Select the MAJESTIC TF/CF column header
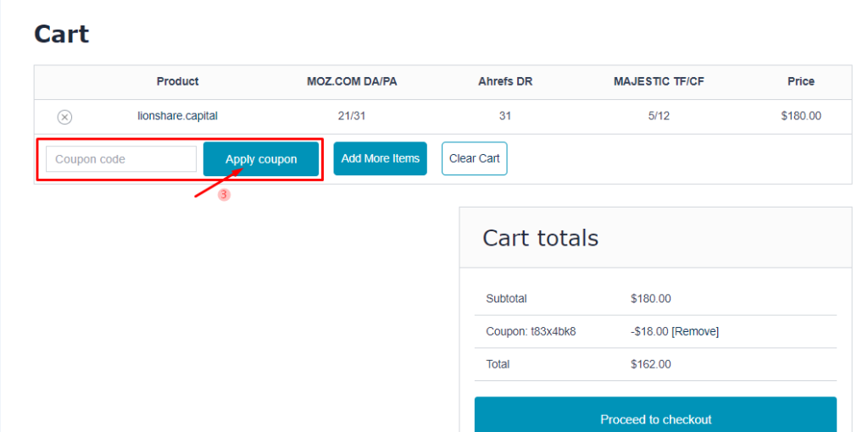The image size is (868, 432). [659, 81]
